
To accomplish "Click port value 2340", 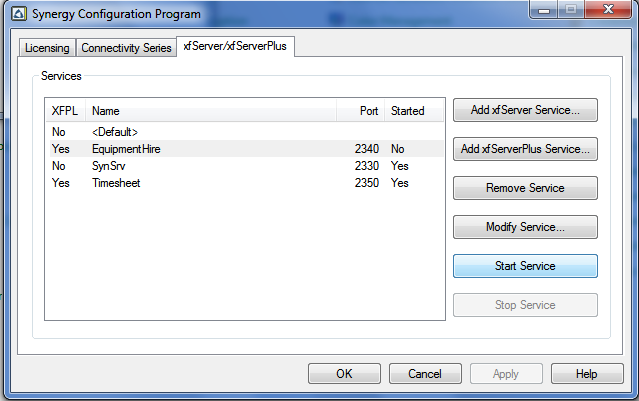I will [x=367, y=149].
